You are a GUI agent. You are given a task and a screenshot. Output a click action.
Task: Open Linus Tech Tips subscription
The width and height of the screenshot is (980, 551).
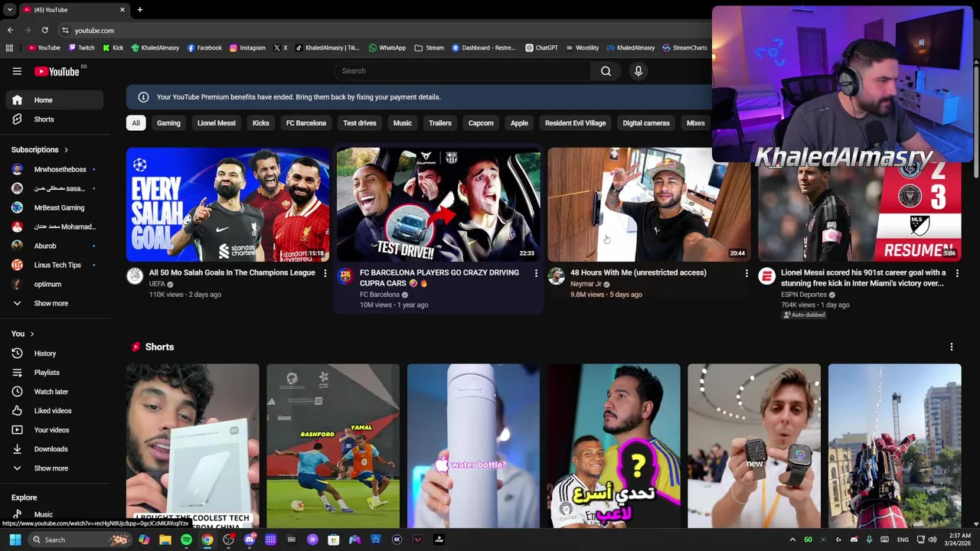(54, 265)
